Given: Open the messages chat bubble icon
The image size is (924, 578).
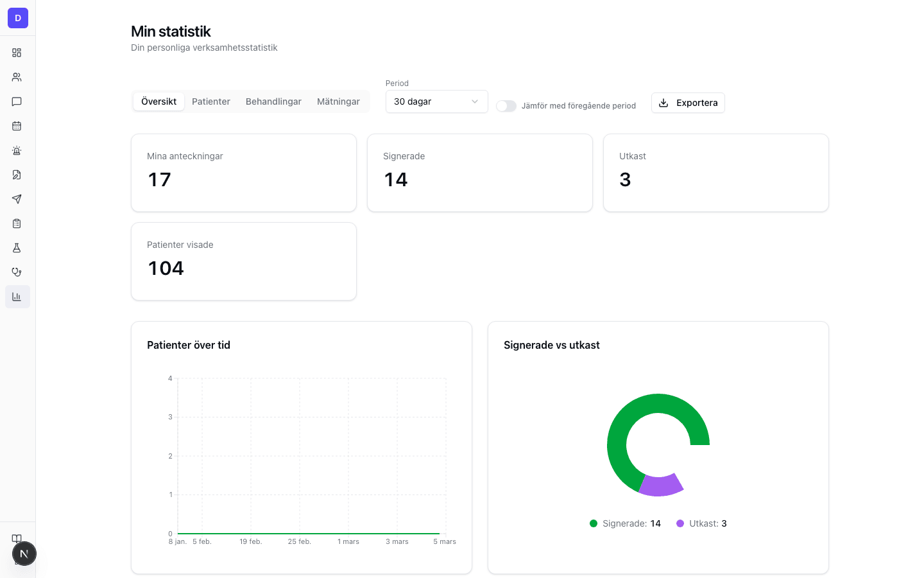Looking at the screenshot, I should tap(17, 101).
